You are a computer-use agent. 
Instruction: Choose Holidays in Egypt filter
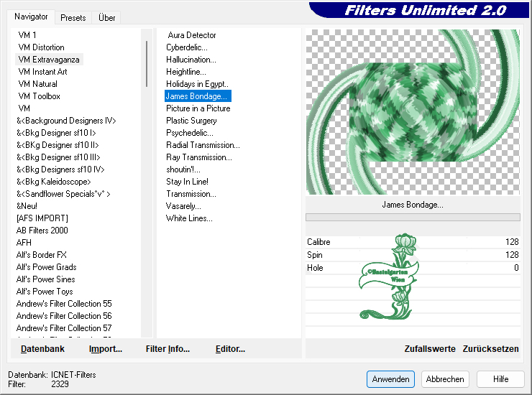click(197, 84)
